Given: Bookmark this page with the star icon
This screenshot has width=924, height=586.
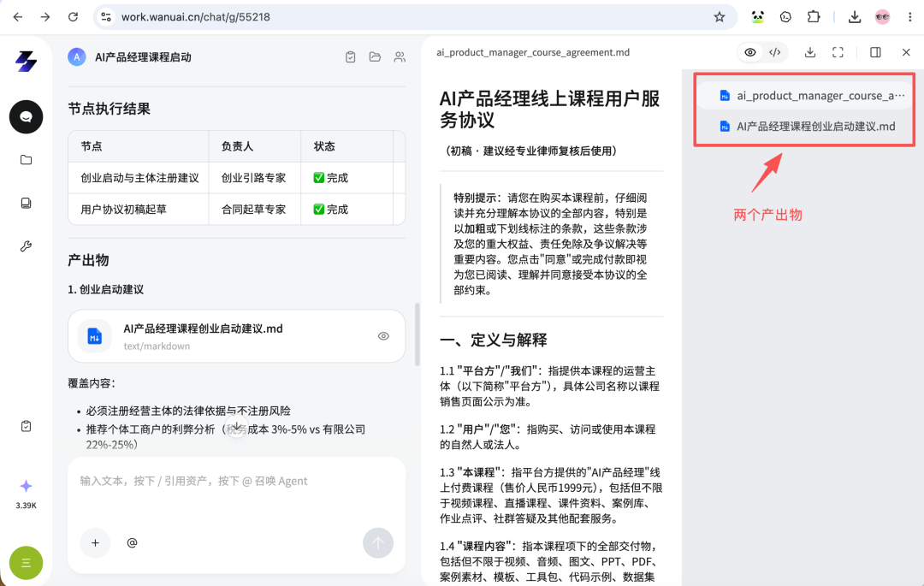Looking at the screenshot, I should pyautogui.click(x=719, y=17).
